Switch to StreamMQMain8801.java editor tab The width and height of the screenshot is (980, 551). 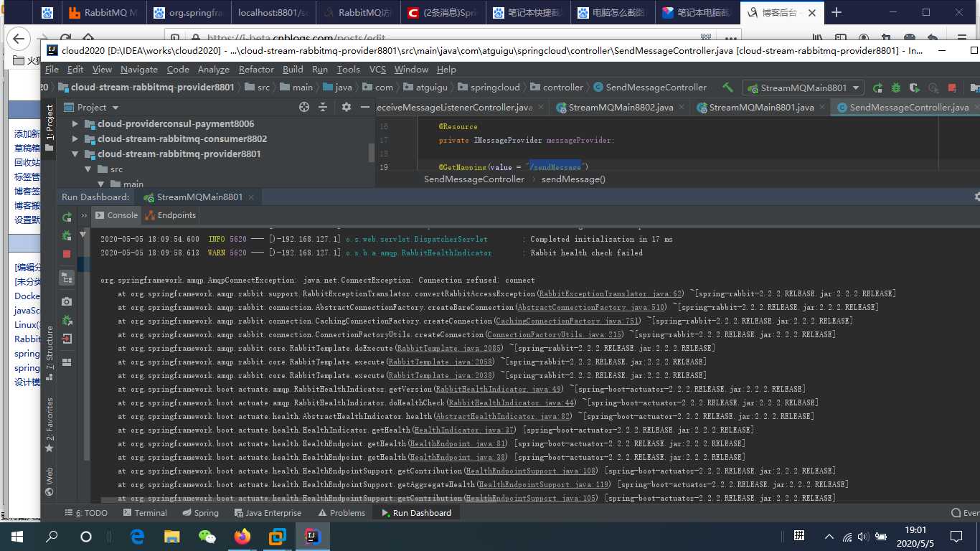761,108
